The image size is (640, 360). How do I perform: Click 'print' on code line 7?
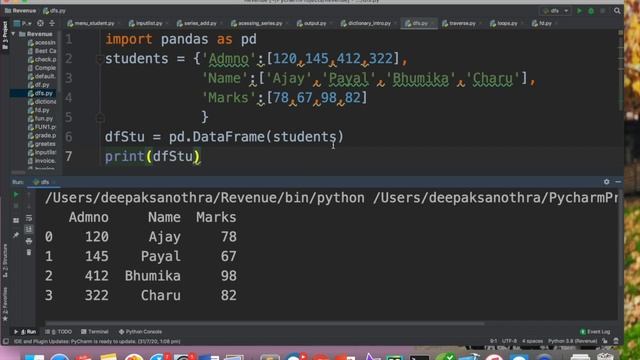pyautogui.click(x=124, y=156)
